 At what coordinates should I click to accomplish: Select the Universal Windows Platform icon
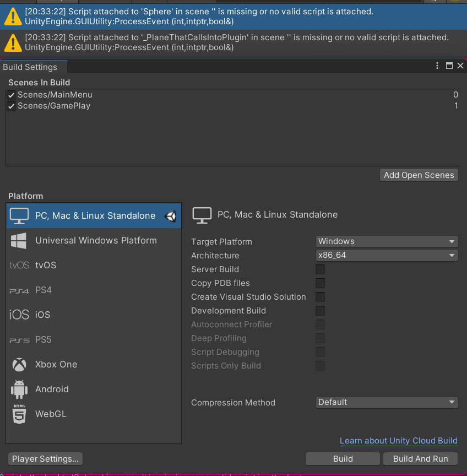pyautogui.click(x=19, y=240)
